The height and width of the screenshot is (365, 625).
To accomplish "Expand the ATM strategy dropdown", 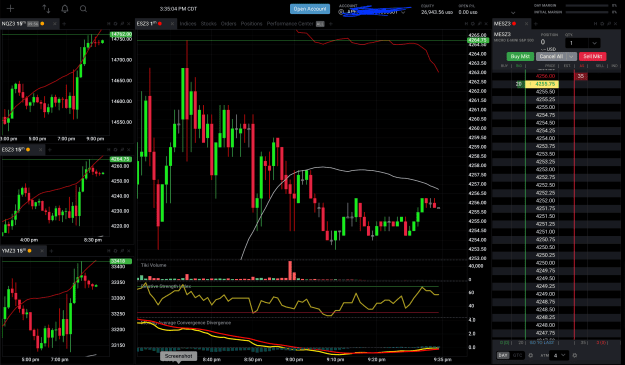I will (x=559, y=355).
